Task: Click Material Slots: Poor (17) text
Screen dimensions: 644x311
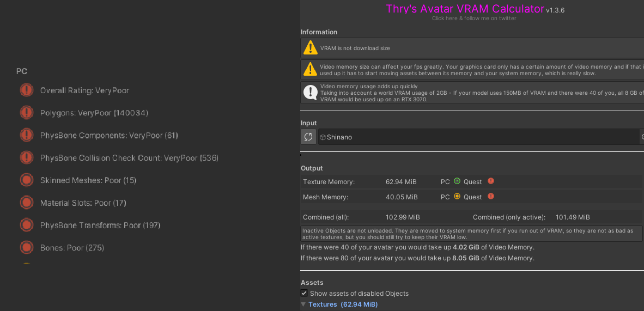Action: 83,203
